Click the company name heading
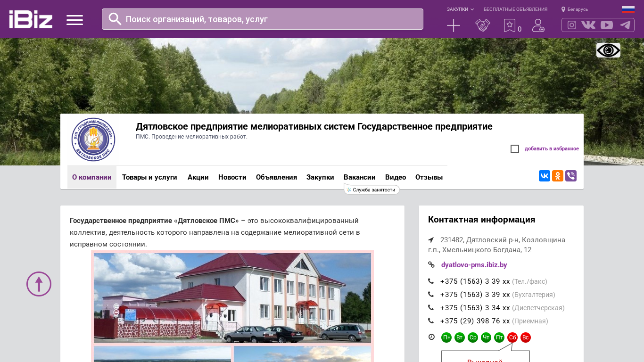644x362 pixels. 314,126
